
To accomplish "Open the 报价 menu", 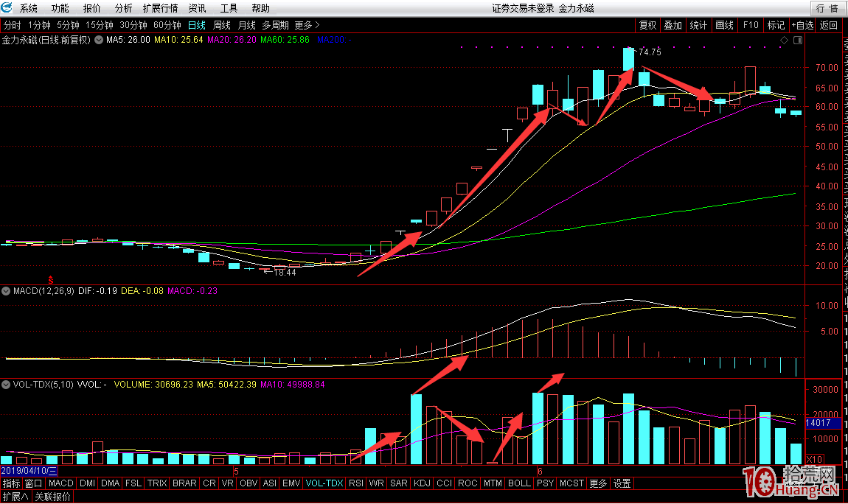I will [92, 8].
